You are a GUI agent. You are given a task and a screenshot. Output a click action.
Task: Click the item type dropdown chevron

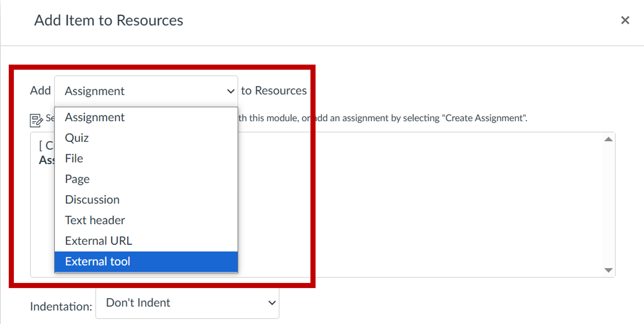pyautogui.click(x=230, y=91)
